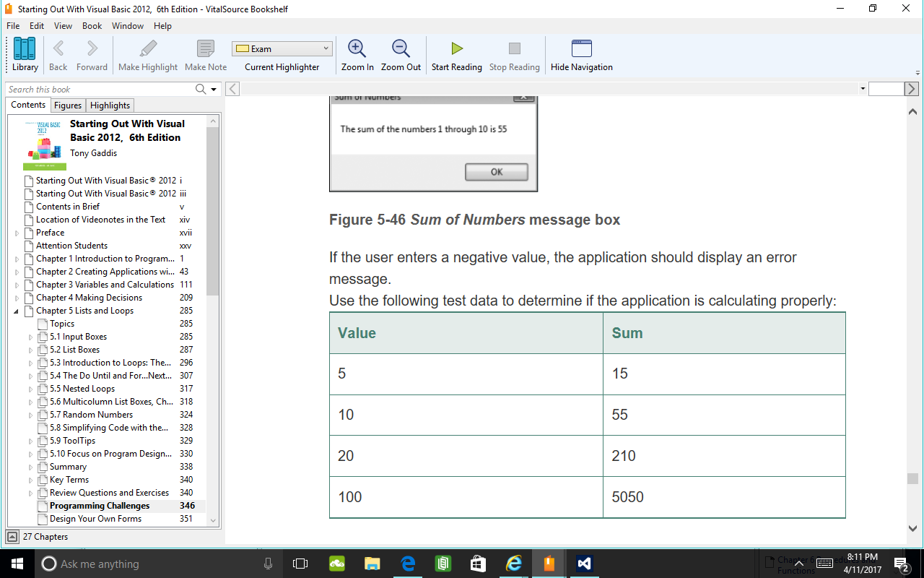
Task: Open the Edit menu
Action: click(x=37, y=26)
